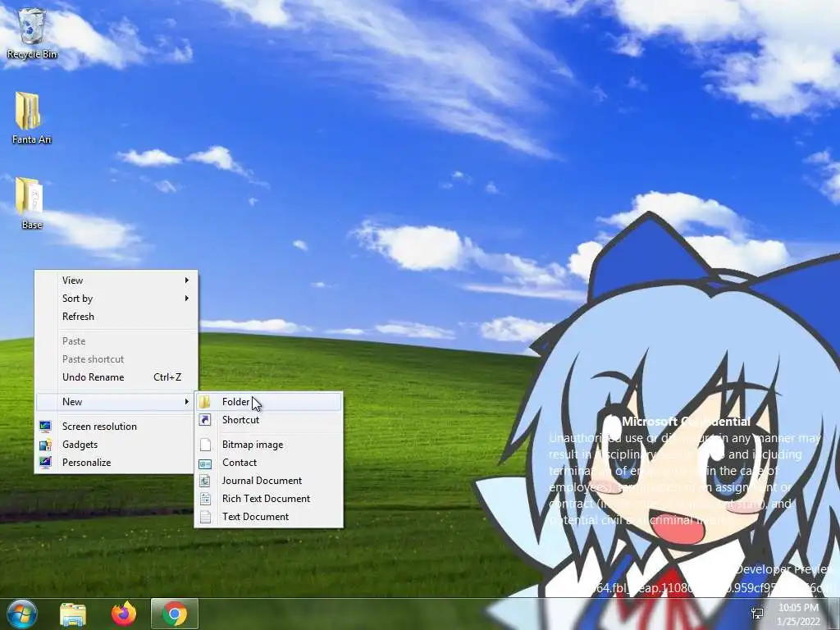The image size is (840, 630).
Task: Create a new Shortcut from submenu
Action: pos(269,420)
